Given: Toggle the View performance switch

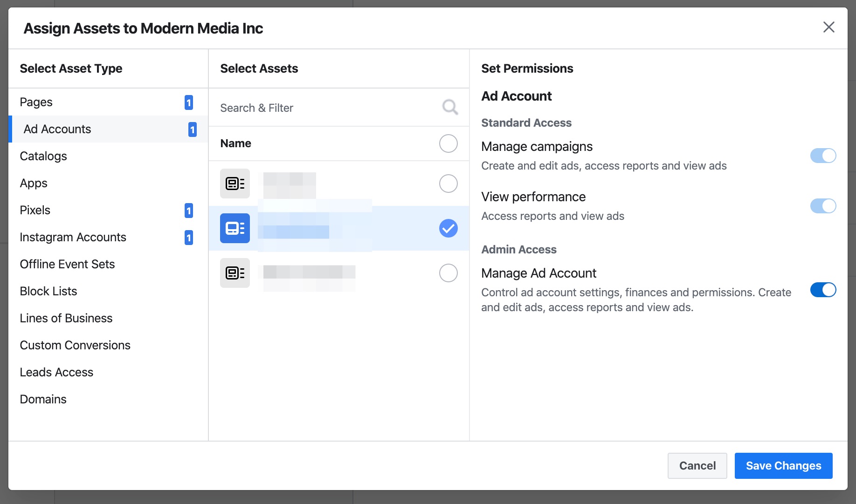Looking at the screenshot, I should (x=823, y=206).
